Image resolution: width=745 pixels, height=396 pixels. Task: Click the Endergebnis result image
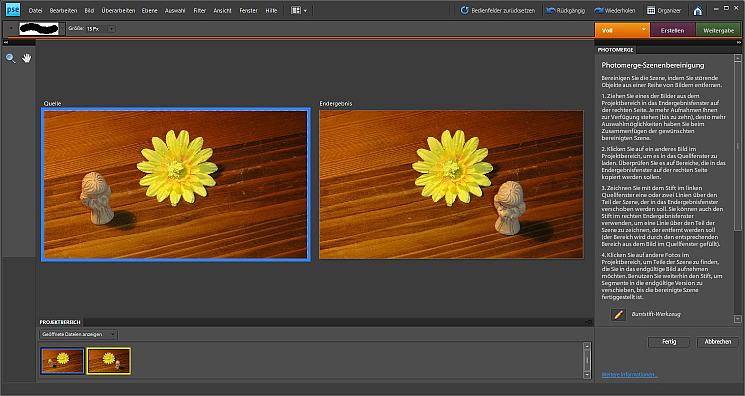pyautogui.click(x=451, y=184)
